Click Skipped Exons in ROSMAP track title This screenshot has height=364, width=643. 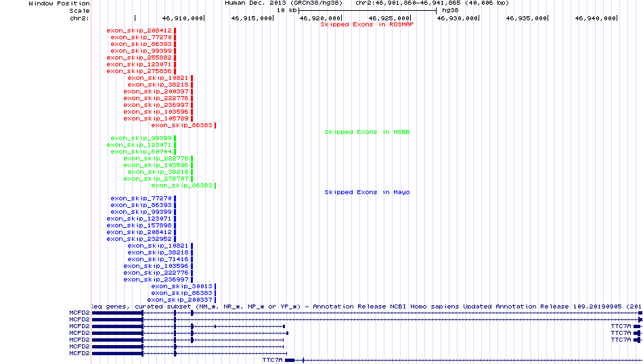click(x=367, y=24)
